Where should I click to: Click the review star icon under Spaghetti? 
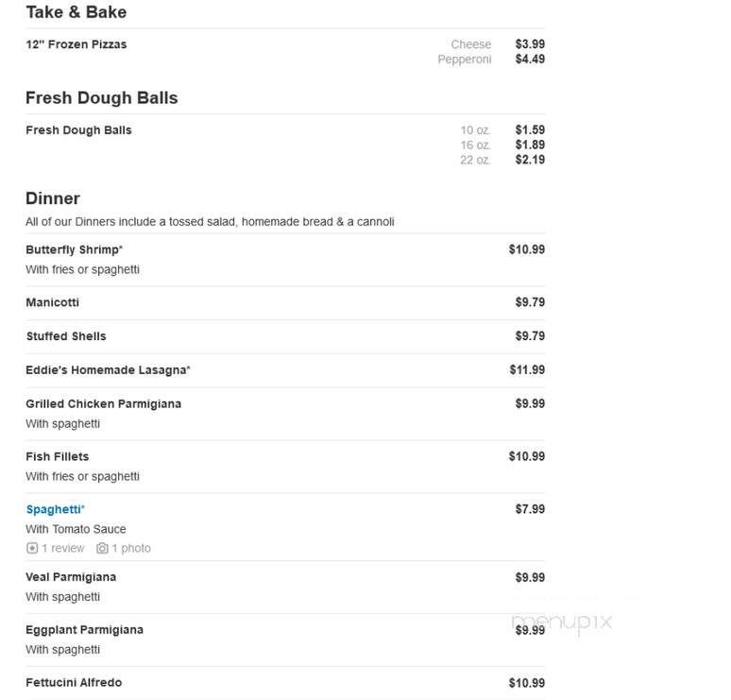(x=32, y=548)
